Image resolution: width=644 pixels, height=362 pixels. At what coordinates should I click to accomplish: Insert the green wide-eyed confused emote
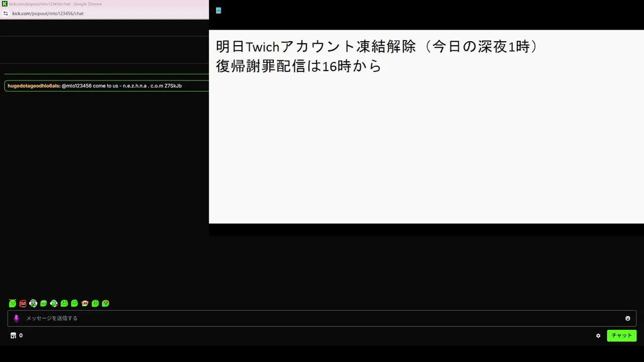pos(95,303)
